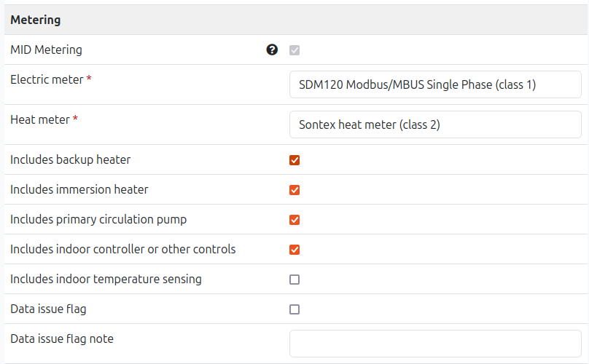Uncheck the Includes backup heater checkbox
The image size is (589, 364).
[x=294, y=160]
